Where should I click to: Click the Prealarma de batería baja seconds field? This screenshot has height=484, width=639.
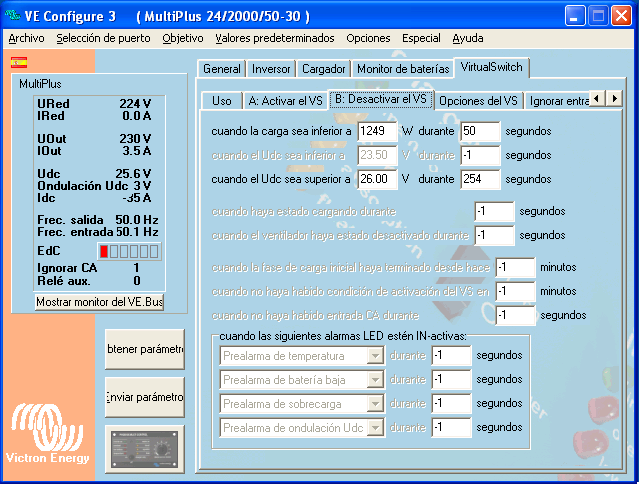452,380
